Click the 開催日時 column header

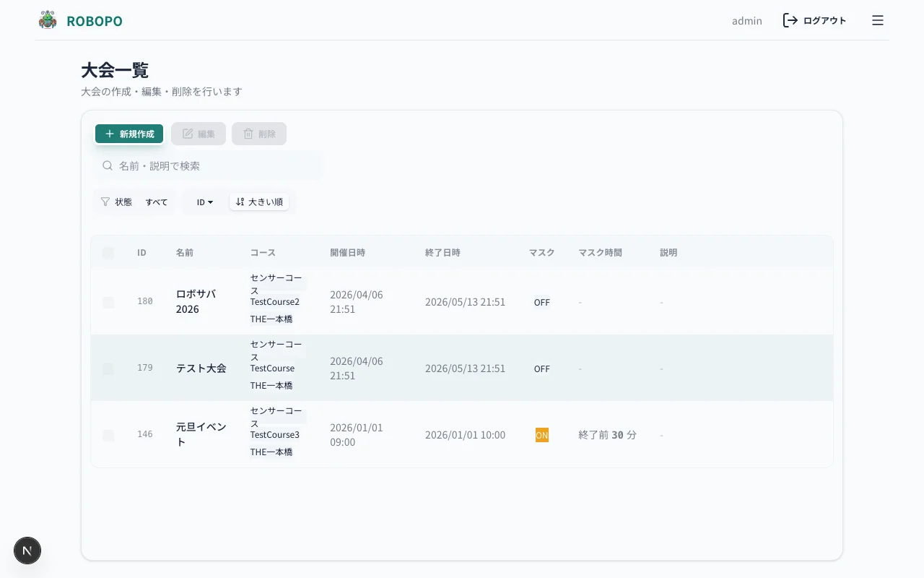[x=347, y=253]
